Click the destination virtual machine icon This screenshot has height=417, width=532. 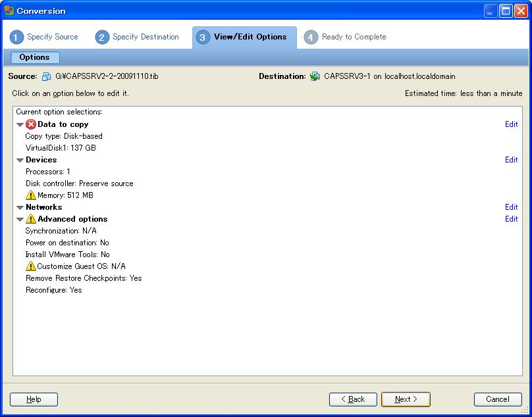click(x=315, y=76)
